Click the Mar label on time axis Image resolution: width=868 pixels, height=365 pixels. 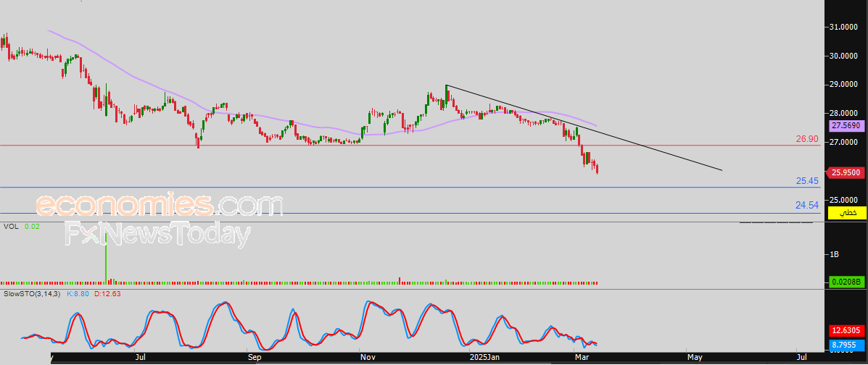(582, 358)
